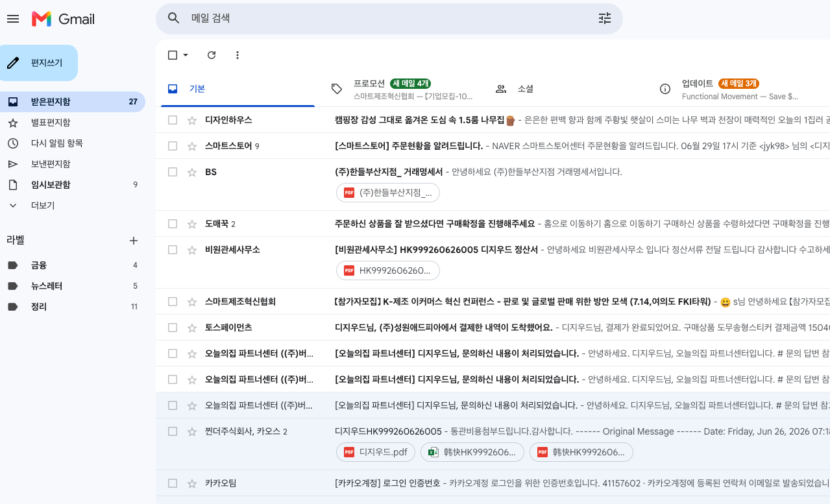Open the 캠핑장 감성 그대로 email subject
This screenshot has height=504, width=830.
[x=424, y=120]
